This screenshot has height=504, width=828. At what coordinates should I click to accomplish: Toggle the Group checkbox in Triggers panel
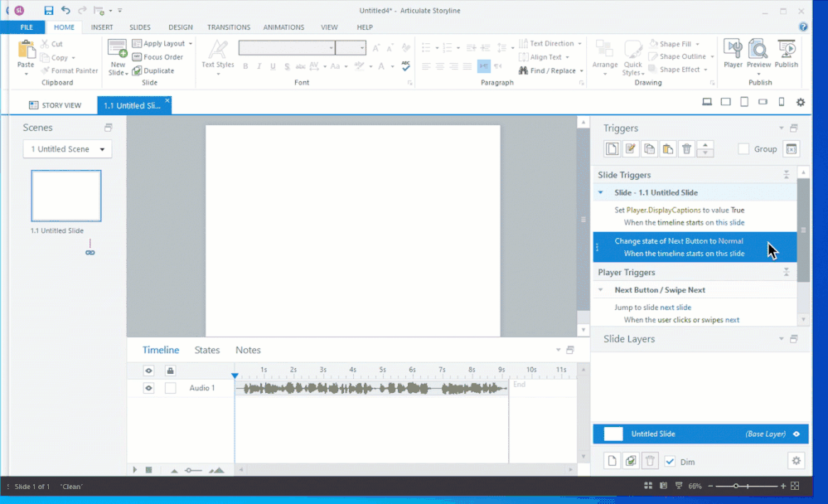[x=743, y=149]
